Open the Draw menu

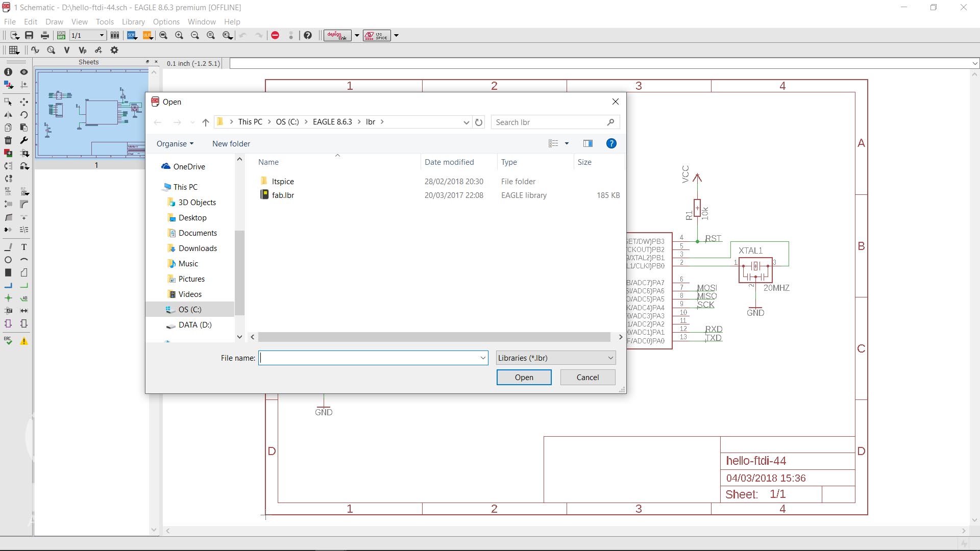click(54, 21)
